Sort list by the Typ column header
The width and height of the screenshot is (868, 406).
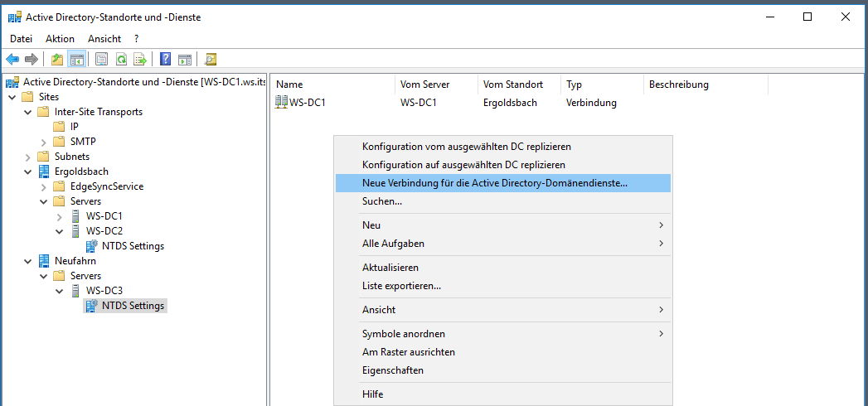click(x=602, y=85)
